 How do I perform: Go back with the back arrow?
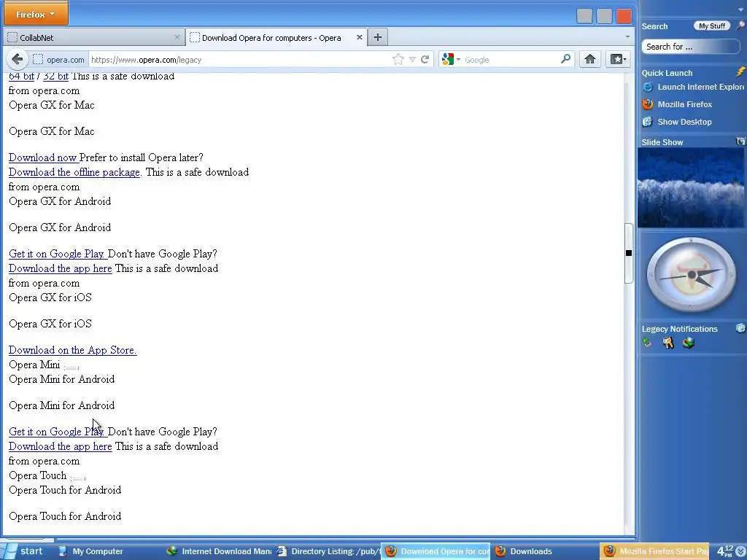18,60
